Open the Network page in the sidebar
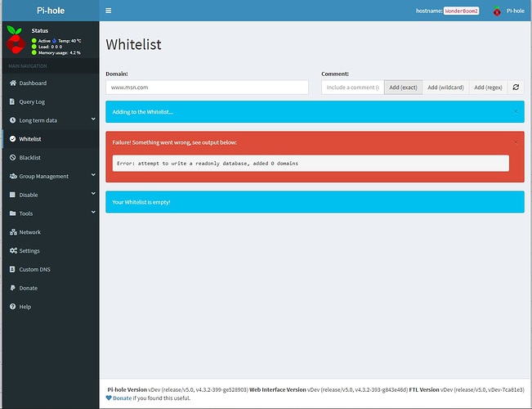This screenshot has width=532, height=409. 29,232
